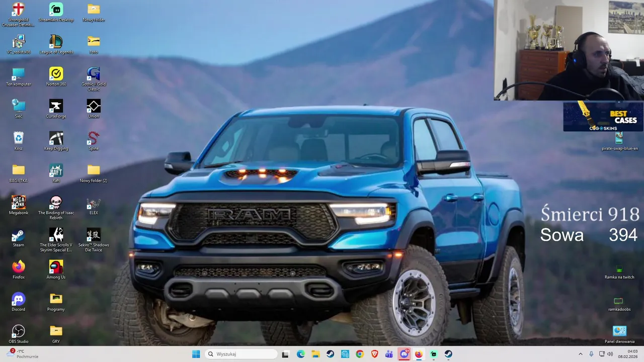Select the VC_redist.x86 installer icon
The width and height of the screenshot is (644, 362).
[19, 44]
